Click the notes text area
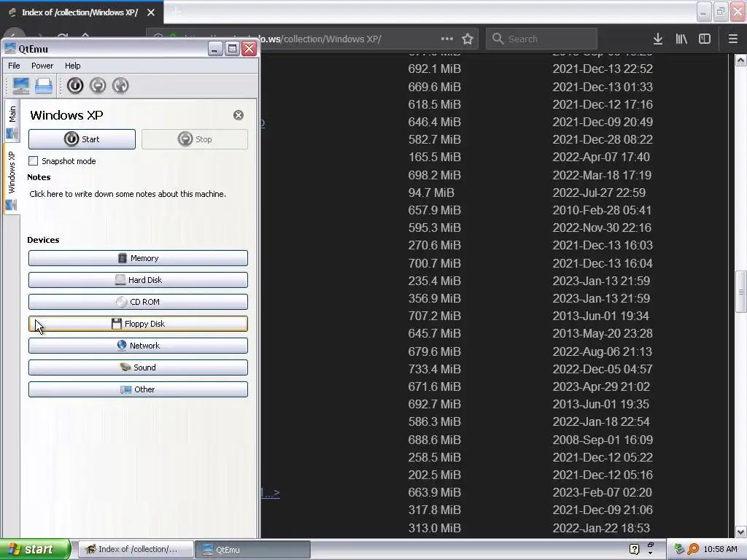The height and width of the screenshot is (560, 747). coord(128,194)
